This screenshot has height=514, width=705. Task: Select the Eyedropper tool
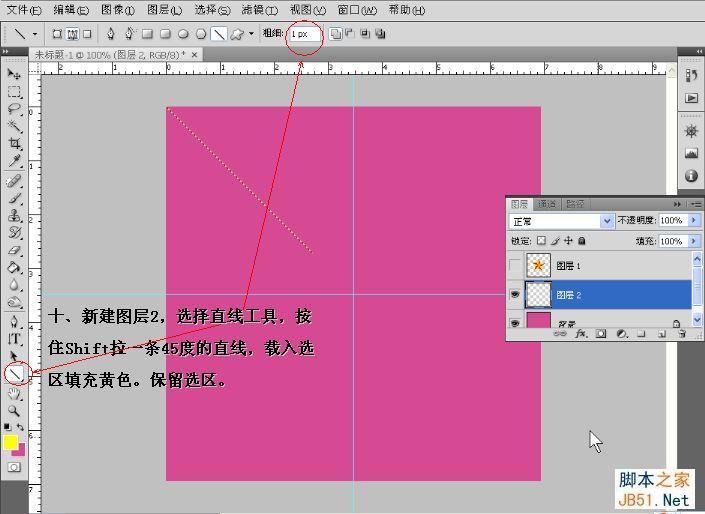coord(14,161)
